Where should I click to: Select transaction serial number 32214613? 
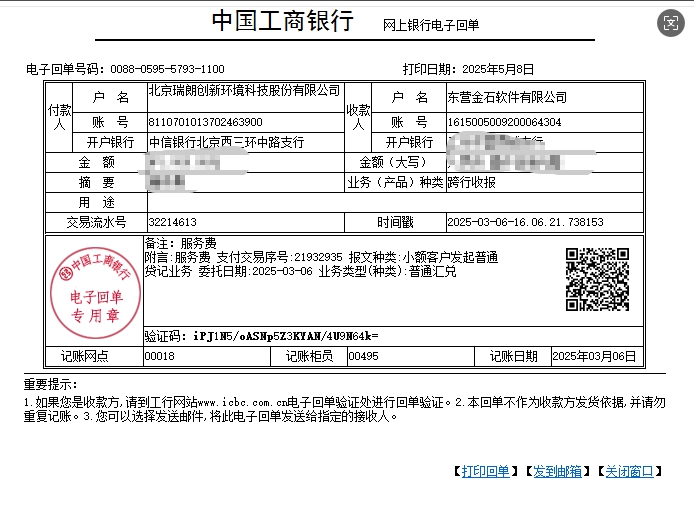pyautogui.click(x=173, y=222)
